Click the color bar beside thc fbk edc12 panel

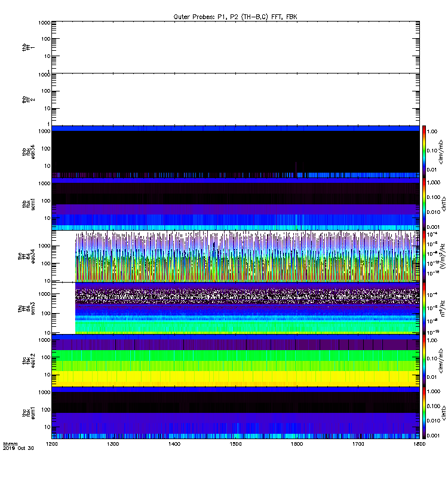(424, 360)
